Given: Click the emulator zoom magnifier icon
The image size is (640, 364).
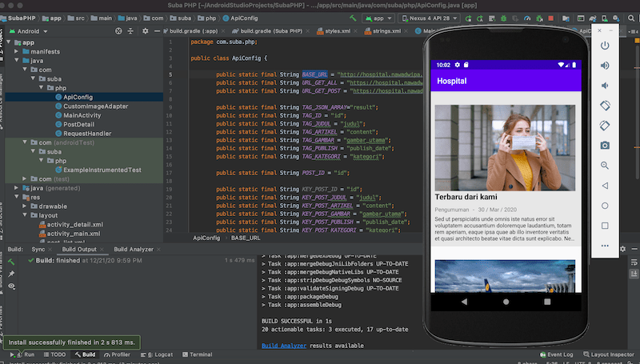Looking at the screenshot, I should pos(605,166).
